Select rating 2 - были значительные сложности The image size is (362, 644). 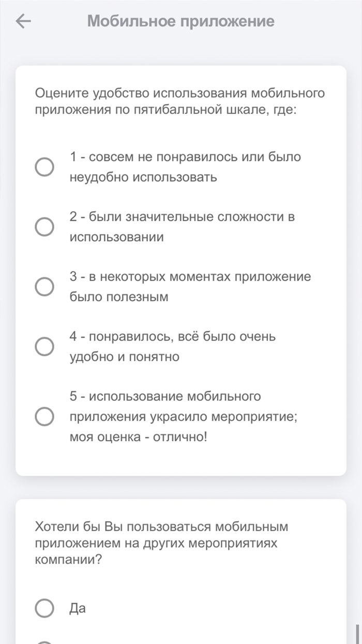[46, 226]
